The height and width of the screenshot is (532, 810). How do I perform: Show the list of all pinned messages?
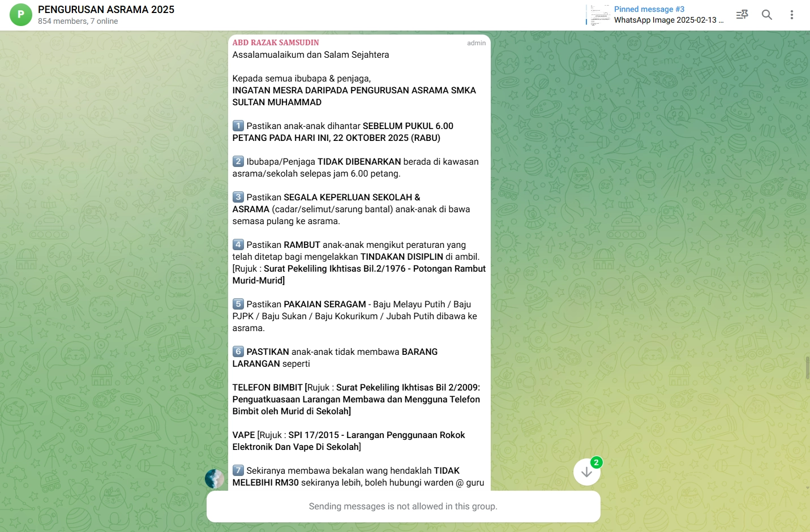point(742,15)
